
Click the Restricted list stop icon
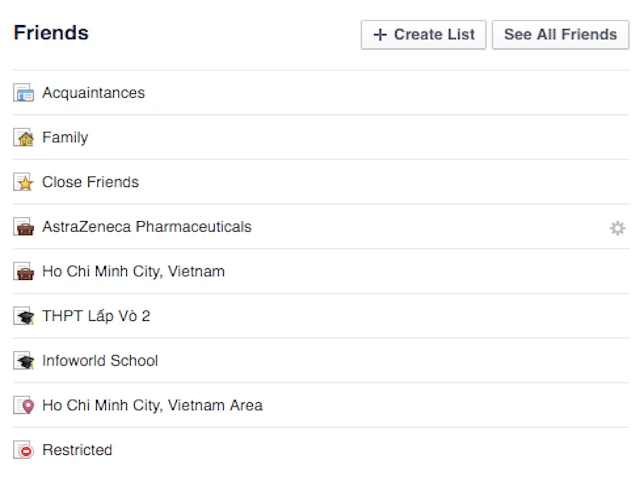coord(24,450)
